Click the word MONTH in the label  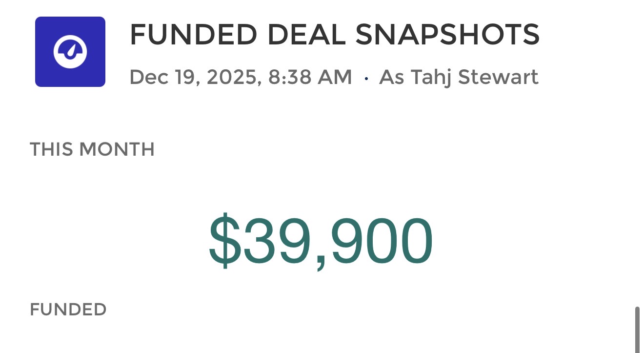click(117, 149)
